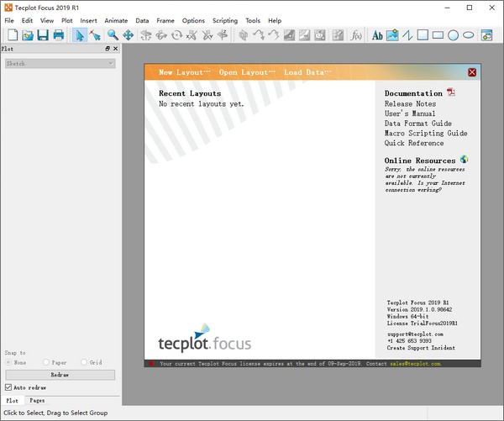Select the rectangle drawing tool
The image size is (504, 421).
(438, 34)
